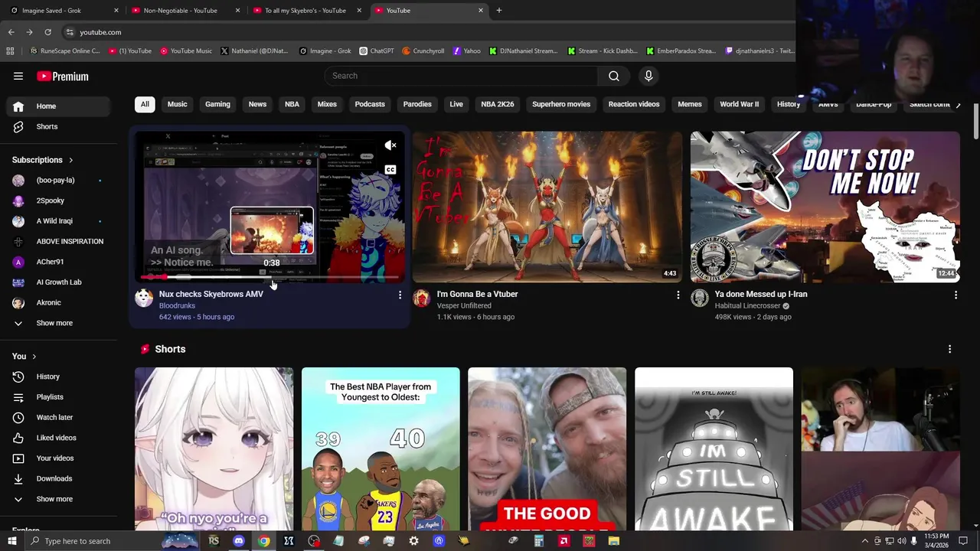Image resolution: width=980 pixels, height=551 pixels.
Task: Show more filter chips with the right arrow
Action: click(957, 105)
